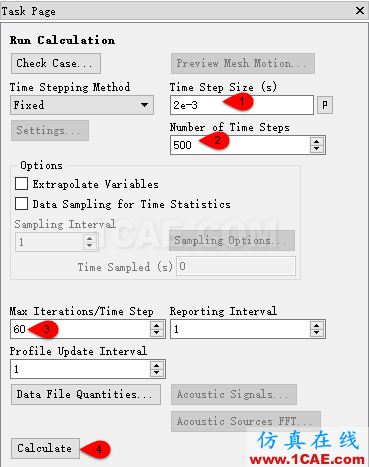Screen dimensions: 369x467
Task: Increase Reporting Interval with up arrow
Action: (317, 325)
